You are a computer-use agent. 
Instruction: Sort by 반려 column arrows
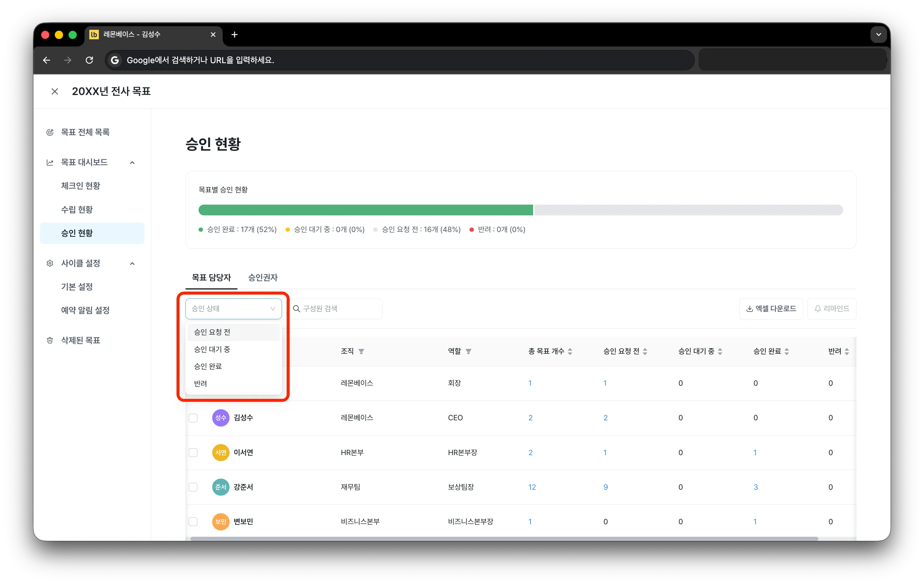point(847,351)
